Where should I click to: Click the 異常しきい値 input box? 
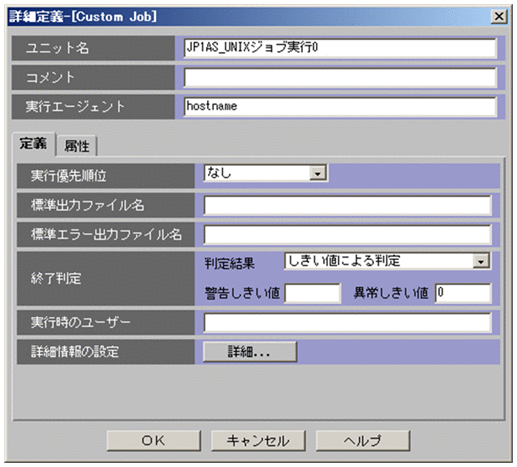click(463, 293)
